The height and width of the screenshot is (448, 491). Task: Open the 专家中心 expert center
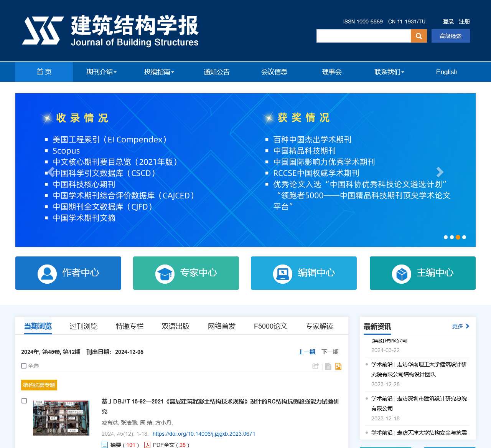click(186, 273)
